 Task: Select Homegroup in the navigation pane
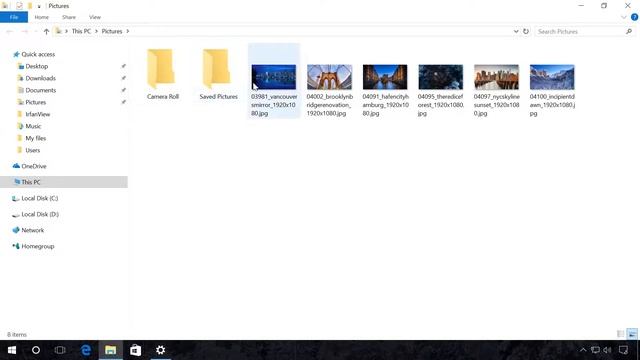(x=38, y=246)
